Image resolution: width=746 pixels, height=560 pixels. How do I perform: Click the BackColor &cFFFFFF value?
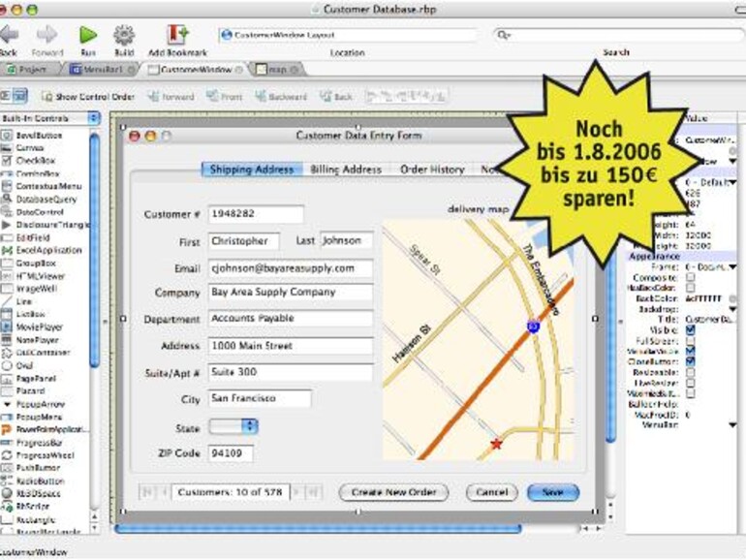[x=703, y=298]
